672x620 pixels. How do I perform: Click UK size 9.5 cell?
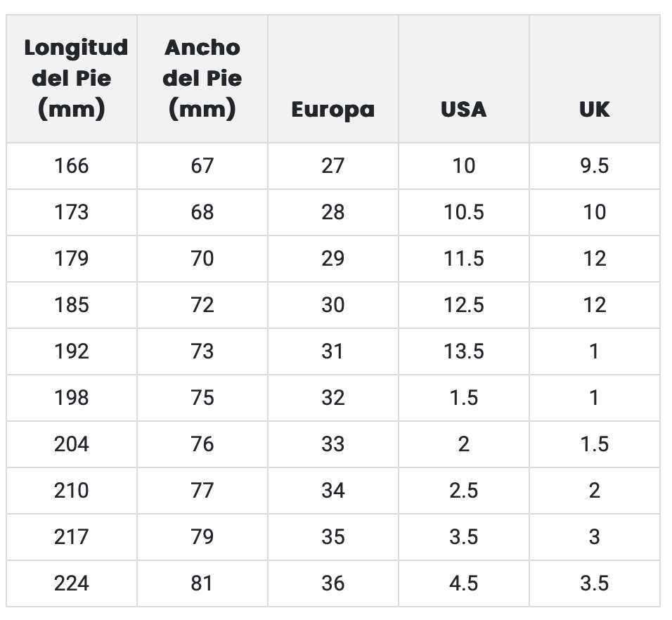[595, 166]
